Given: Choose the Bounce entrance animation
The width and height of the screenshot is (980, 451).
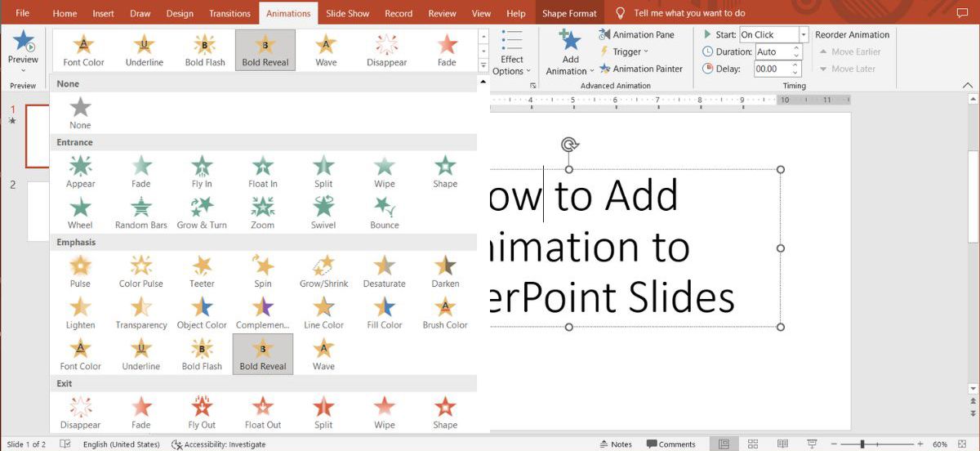Looking at the screenshot, I should [x=385, y=213].
